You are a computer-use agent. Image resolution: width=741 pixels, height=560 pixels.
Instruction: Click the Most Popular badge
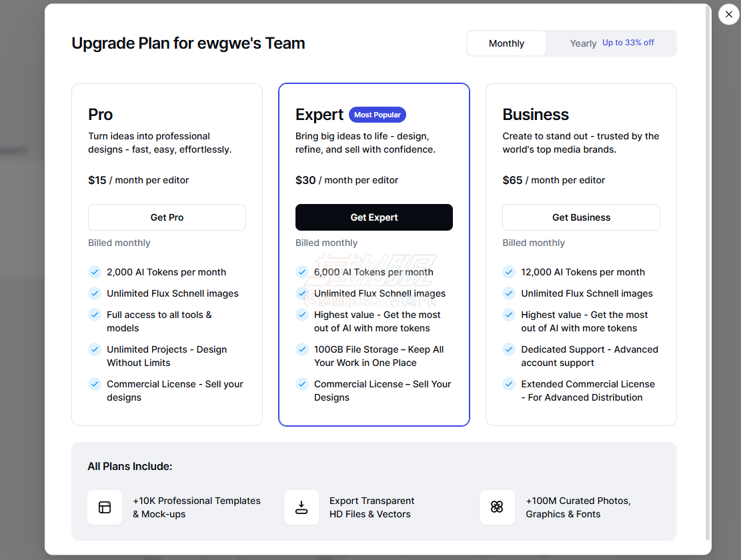(x=377, y=115)
